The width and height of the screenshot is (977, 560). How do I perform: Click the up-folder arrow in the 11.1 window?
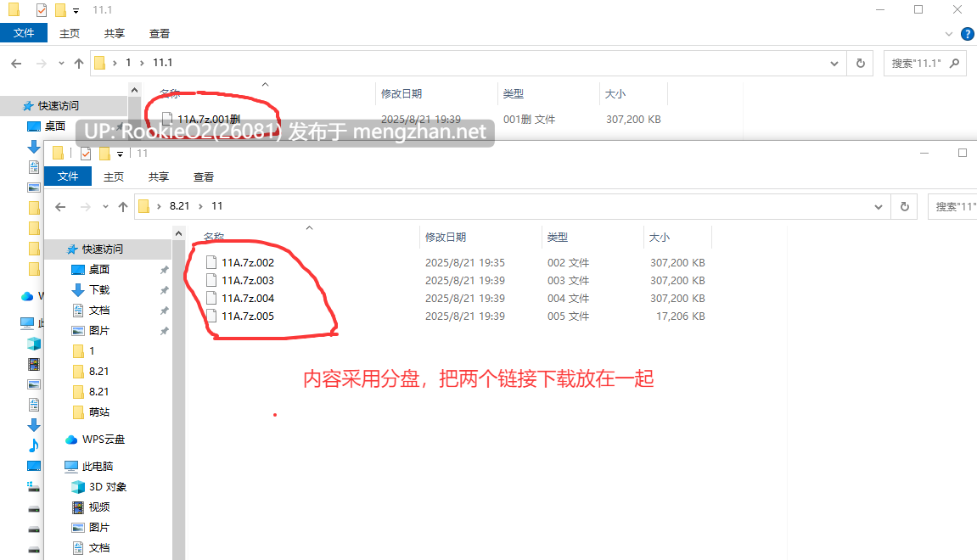coord(78,63)
